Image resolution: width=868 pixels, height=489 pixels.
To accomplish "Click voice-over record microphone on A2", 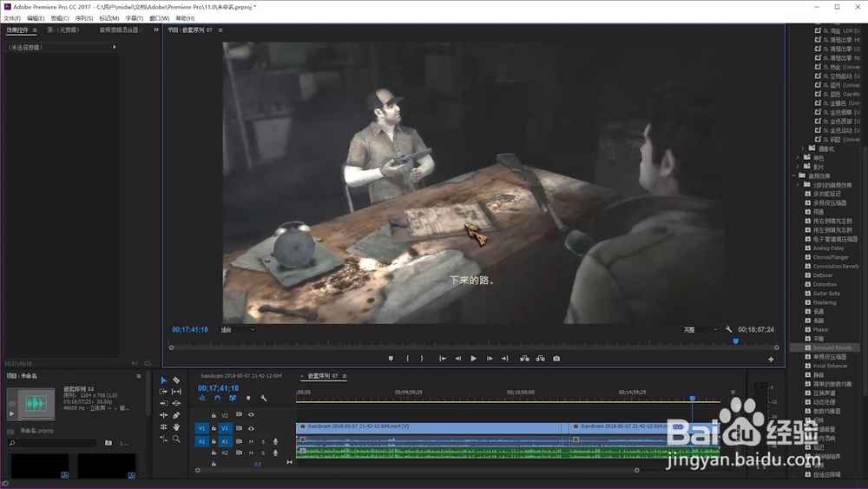I will point(275,453).
